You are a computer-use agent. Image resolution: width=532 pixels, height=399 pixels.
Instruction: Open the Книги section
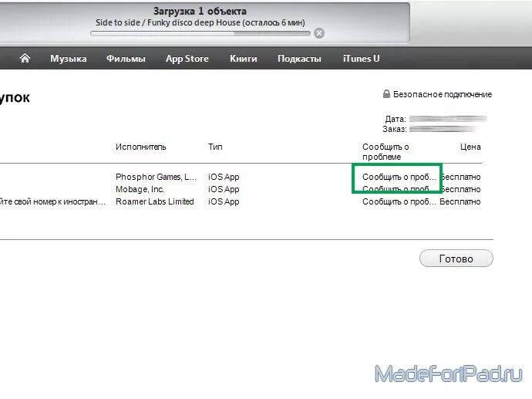(244, 59)
